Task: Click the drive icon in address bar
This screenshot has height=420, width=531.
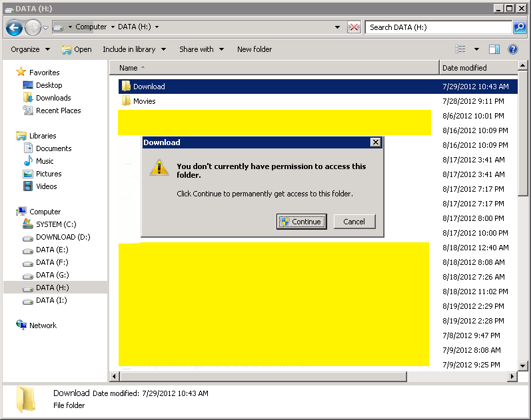Action: click(59, 27)
